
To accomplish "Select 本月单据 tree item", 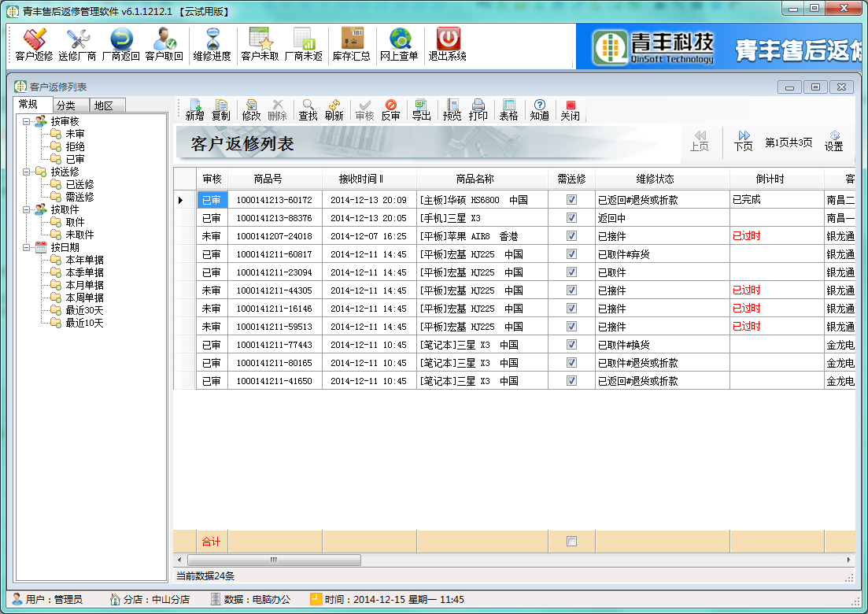I will point(84,285).
